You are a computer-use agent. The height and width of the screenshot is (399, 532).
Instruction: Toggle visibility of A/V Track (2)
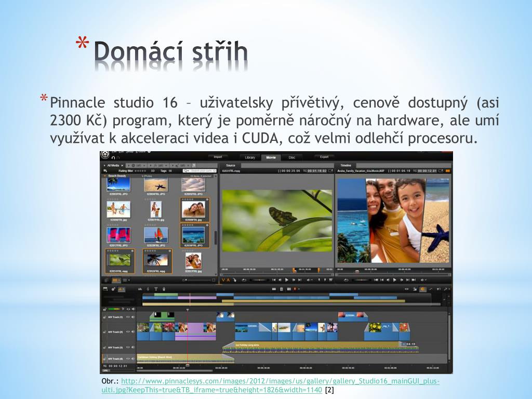(128, 332)
